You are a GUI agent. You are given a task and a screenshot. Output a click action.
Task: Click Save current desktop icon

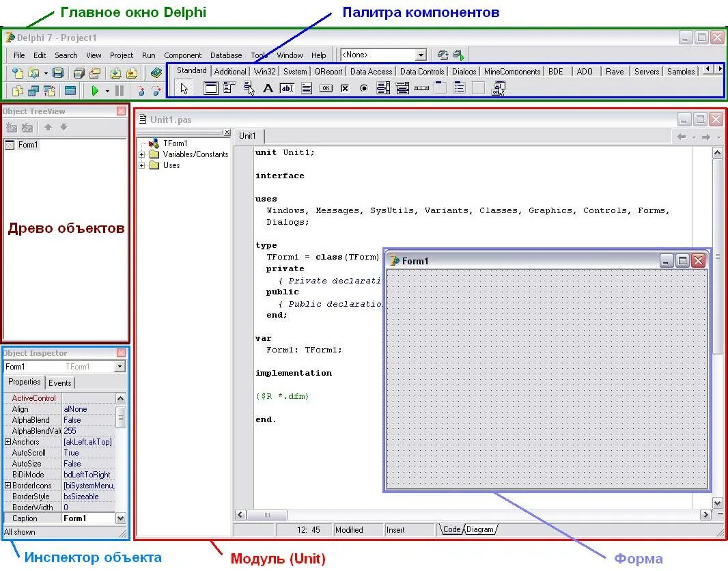(x=443, y=55)
